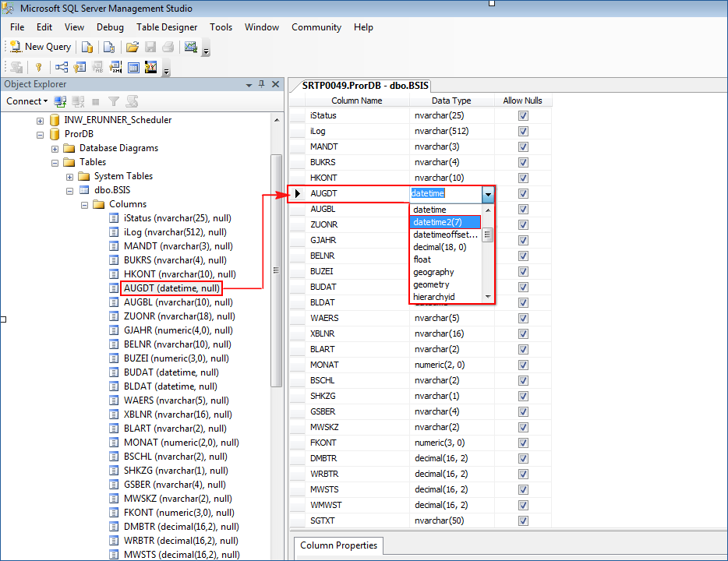This screenshot has width=728, height=561.
Task: Open the Connect dropdown
Action: click(x=27, y=101)
